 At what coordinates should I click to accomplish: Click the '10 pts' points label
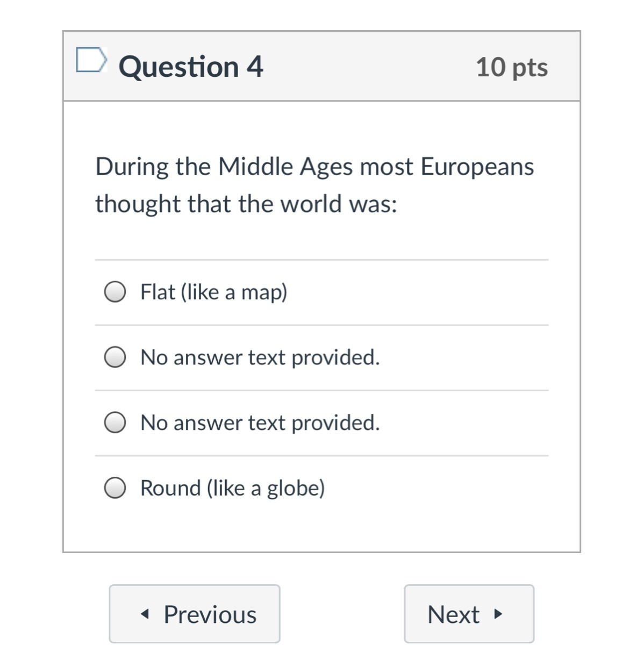511,67
